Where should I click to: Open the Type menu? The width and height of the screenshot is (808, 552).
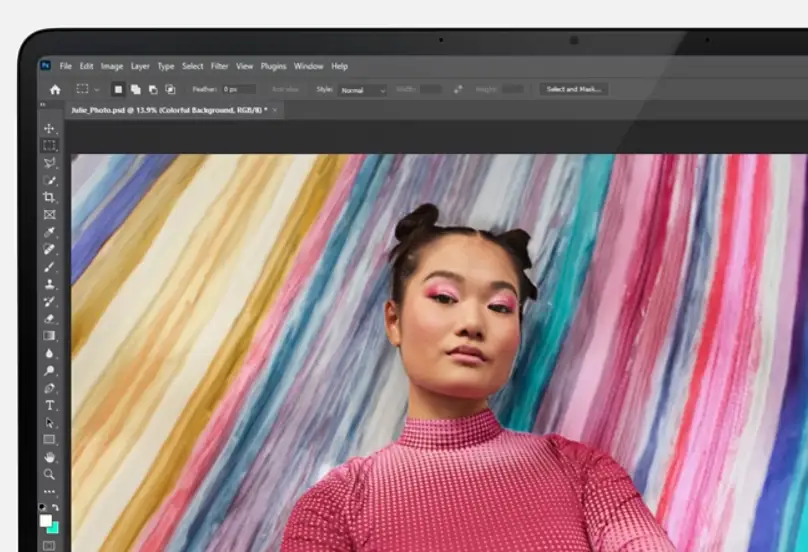tap(166, 66)
